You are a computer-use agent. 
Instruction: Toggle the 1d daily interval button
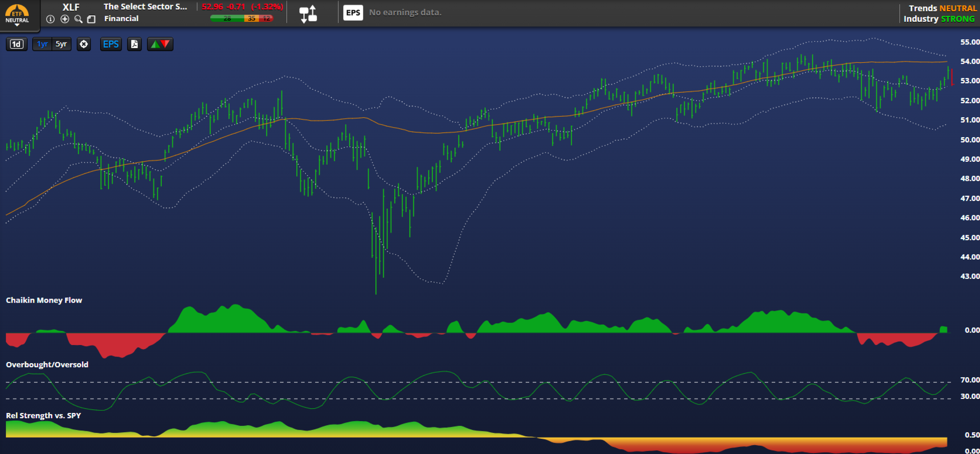(16, 44)
